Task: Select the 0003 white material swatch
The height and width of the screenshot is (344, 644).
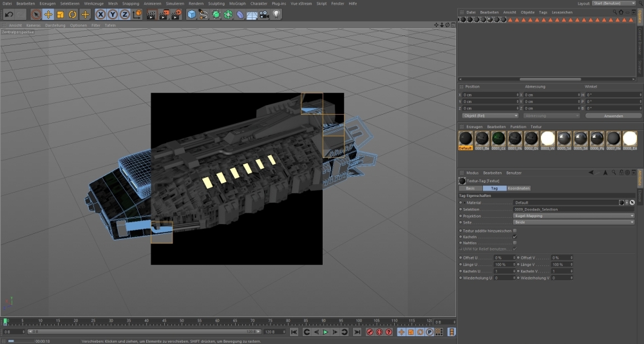Action: pyautogui.click(x=548, y=138)
